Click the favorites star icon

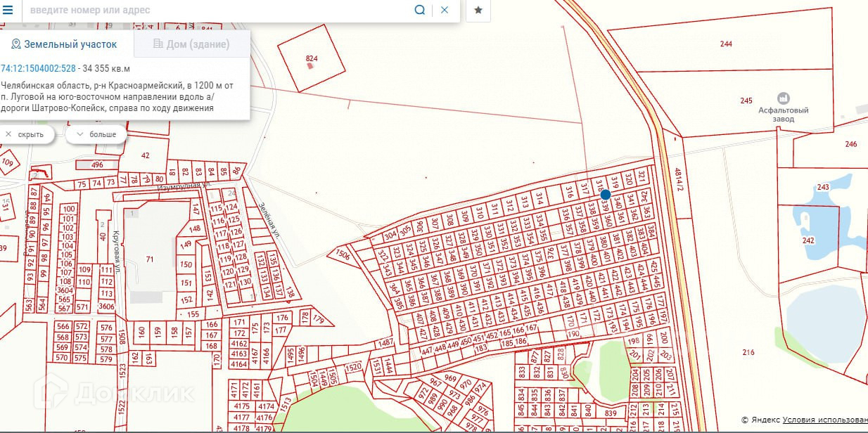[x=478, y=10]
